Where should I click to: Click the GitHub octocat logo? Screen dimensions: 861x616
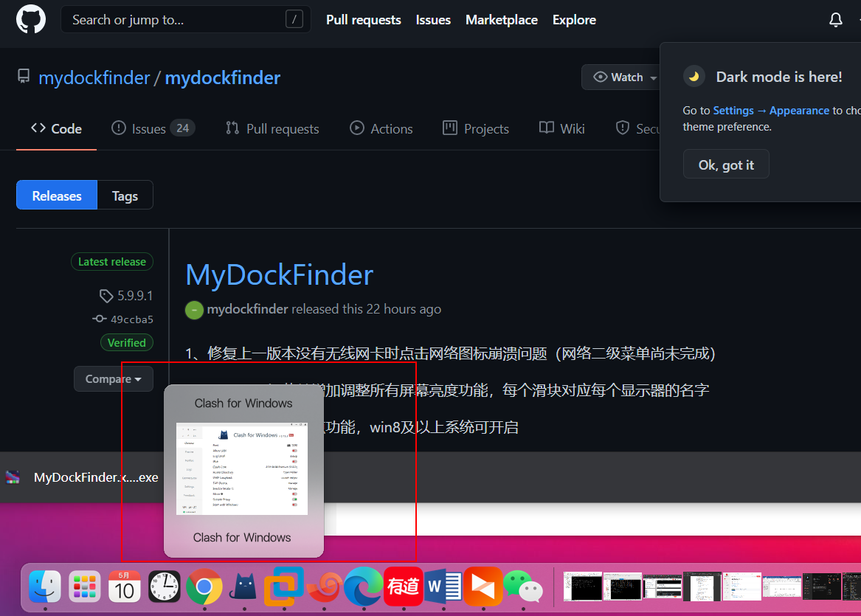[x=30, y=19]
